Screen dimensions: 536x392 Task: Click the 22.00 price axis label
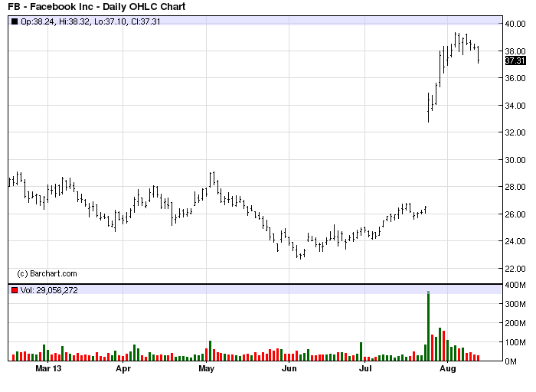(x=515, y=268)
